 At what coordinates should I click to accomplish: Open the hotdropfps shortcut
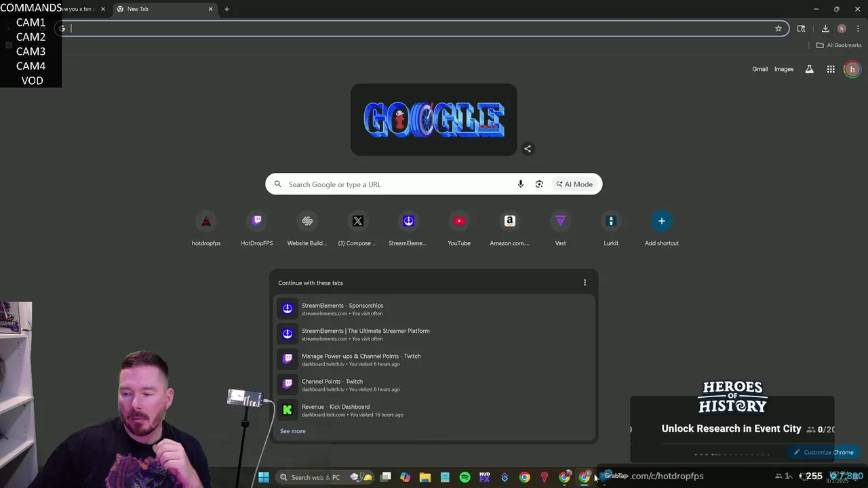coord(206,229)
